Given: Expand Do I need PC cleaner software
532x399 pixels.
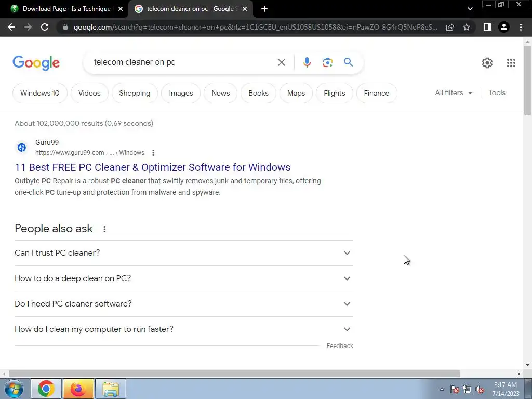Looking at the screenshot, I should pos(184,304).
